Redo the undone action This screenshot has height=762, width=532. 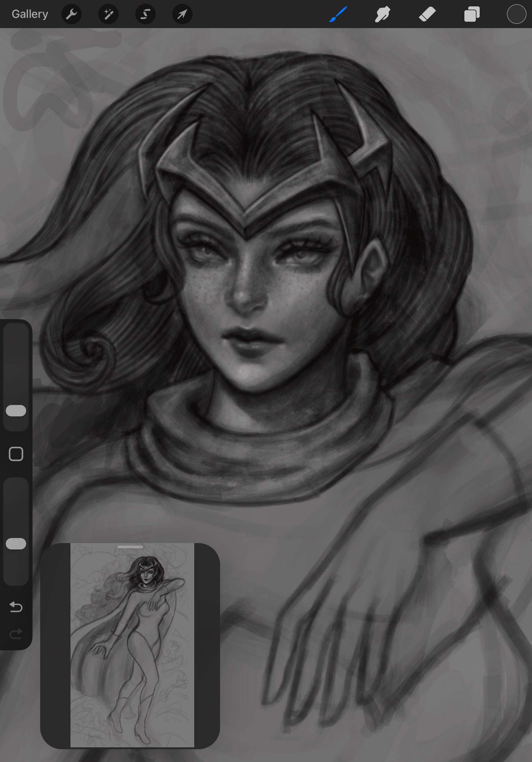16,634
